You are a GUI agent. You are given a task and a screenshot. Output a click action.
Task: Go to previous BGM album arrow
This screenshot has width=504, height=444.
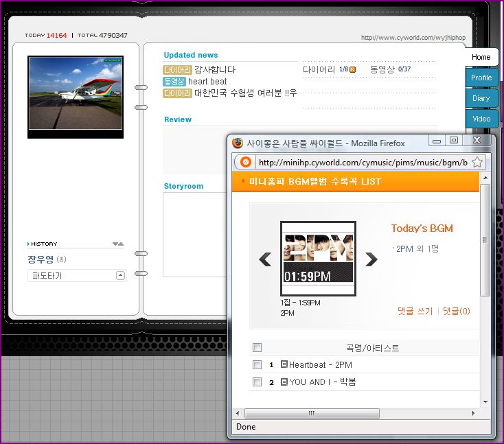point(266,259)
